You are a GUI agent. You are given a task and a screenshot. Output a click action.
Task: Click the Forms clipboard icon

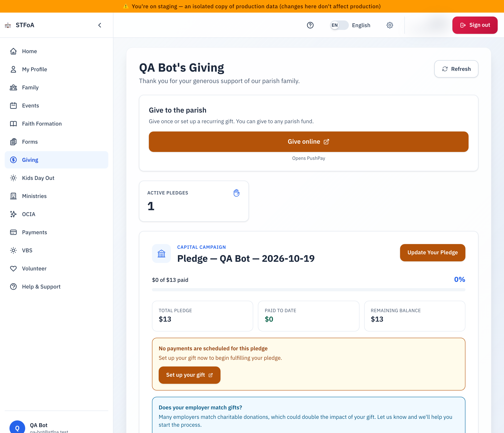(x=13, y=142)
